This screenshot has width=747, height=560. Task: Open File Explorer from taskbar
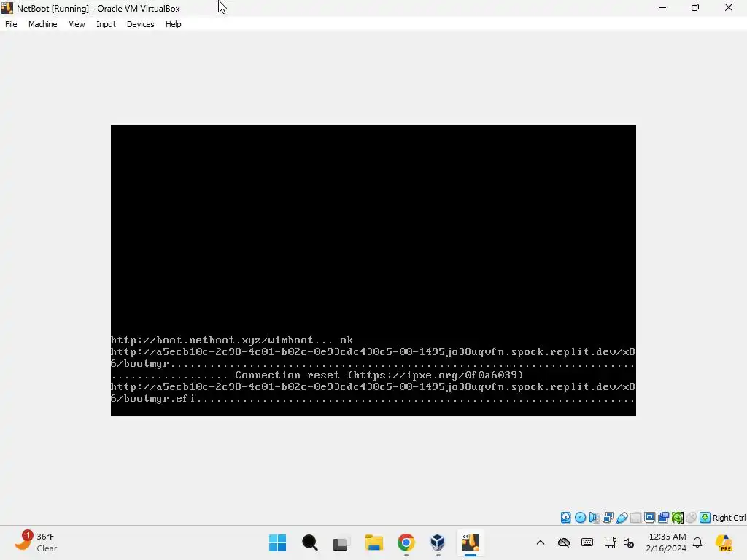(x=374, y=542)
